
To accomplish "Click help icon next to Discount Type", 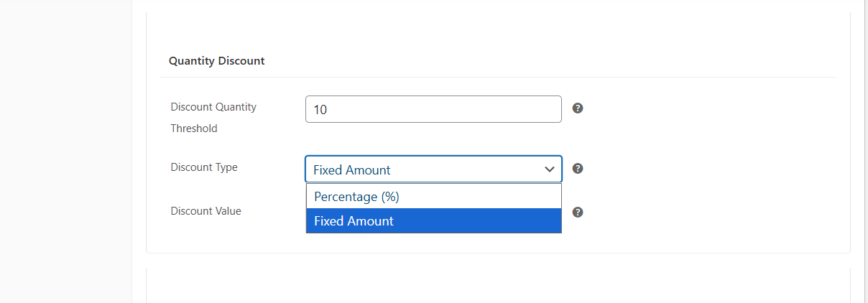I will click(x=577, y=169).
